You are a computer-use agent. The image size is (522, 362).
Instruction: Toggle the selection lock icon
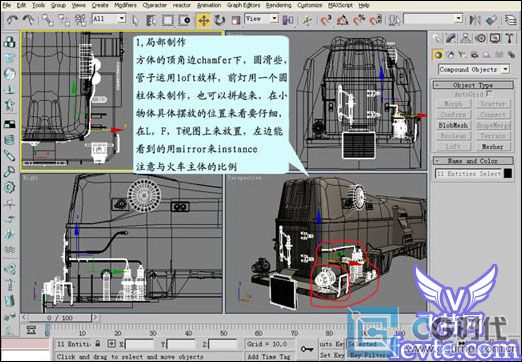[98, 343]
